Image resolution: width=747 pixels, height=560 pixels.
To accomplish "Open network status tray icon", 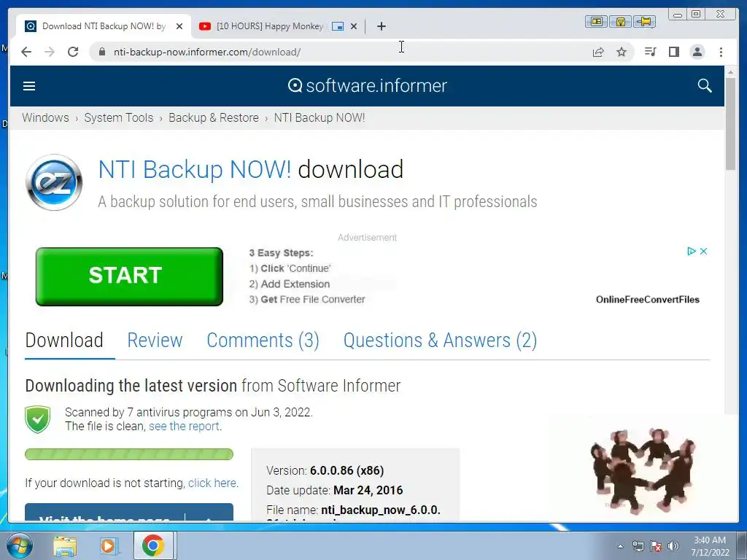I will pyautogui.click(x=638, y=546).
